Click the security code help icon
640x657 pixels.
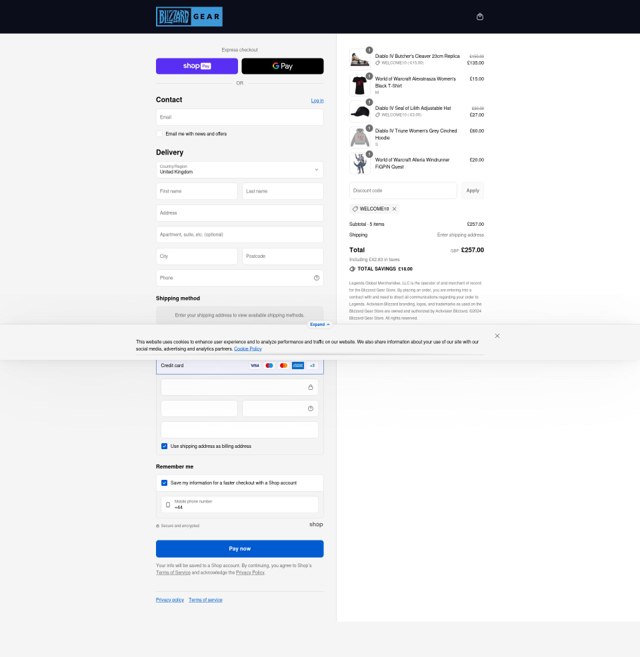pos(311,409)
